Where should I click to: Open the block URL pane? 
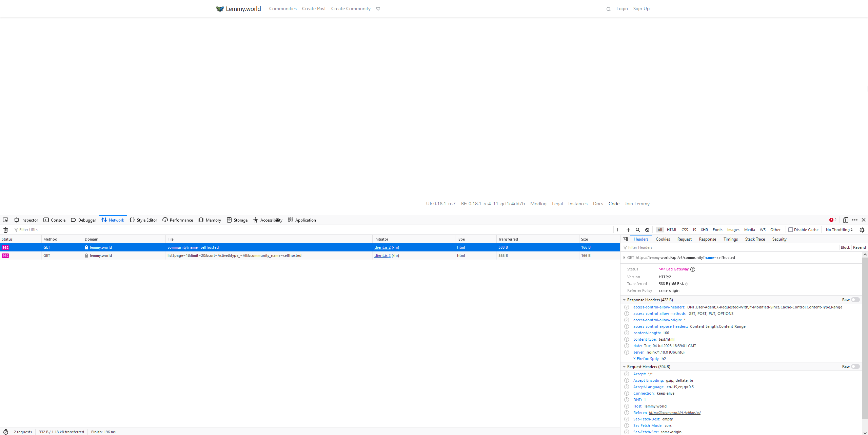pos(647,230)
